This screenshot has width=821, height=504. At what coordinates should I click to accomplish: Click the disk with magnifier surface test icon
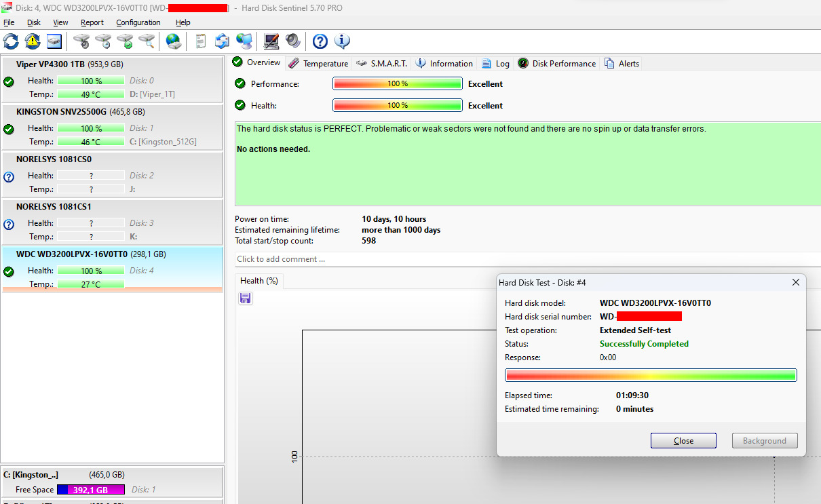[x=147, y=41]
